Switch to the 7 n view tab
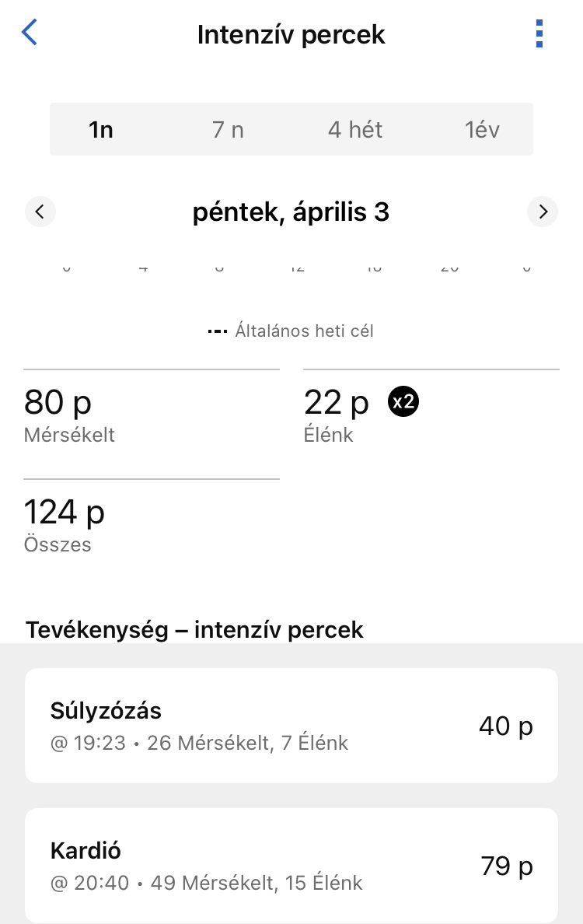 [x=228, y=129]
